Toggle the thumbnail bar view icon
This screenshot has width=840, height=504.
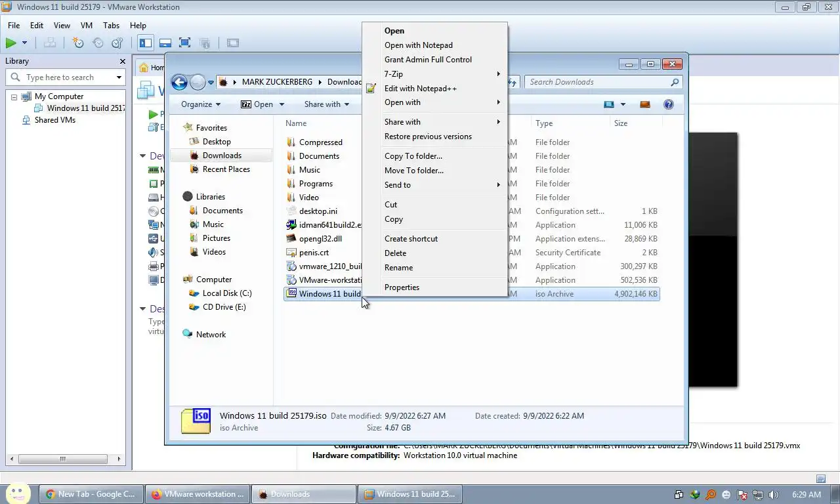pos(165,43)
